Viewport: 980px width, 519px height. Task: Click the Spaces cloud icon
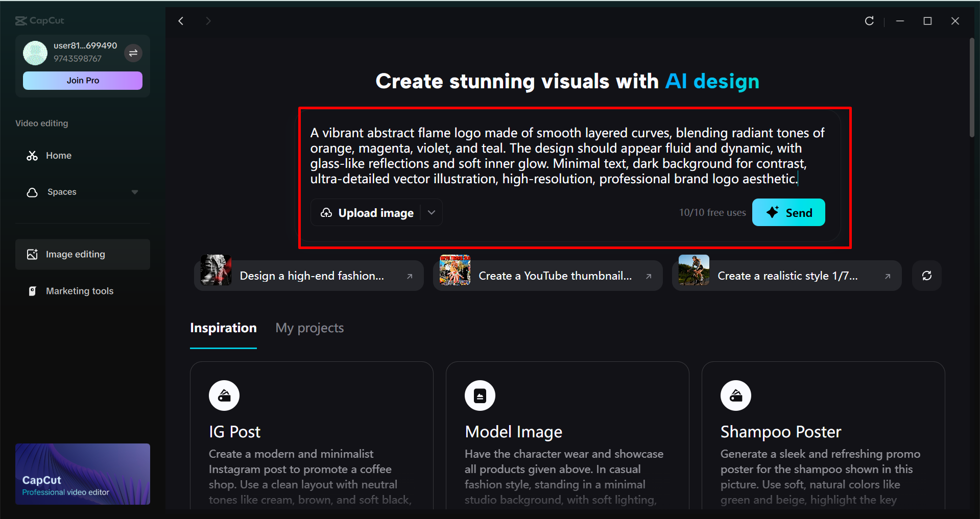pos(32,192)
